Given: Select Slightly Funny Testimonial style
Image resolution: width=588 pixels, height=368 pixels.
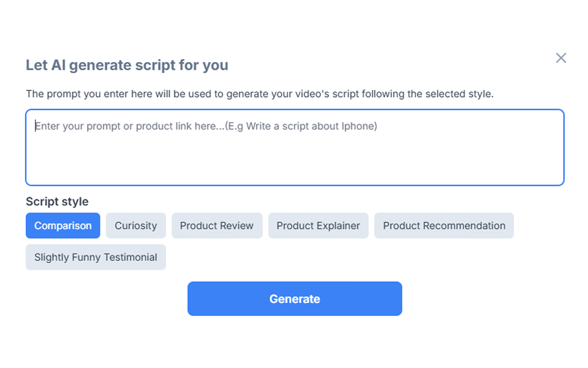Looking at the screenshot, I should [96, 257].
